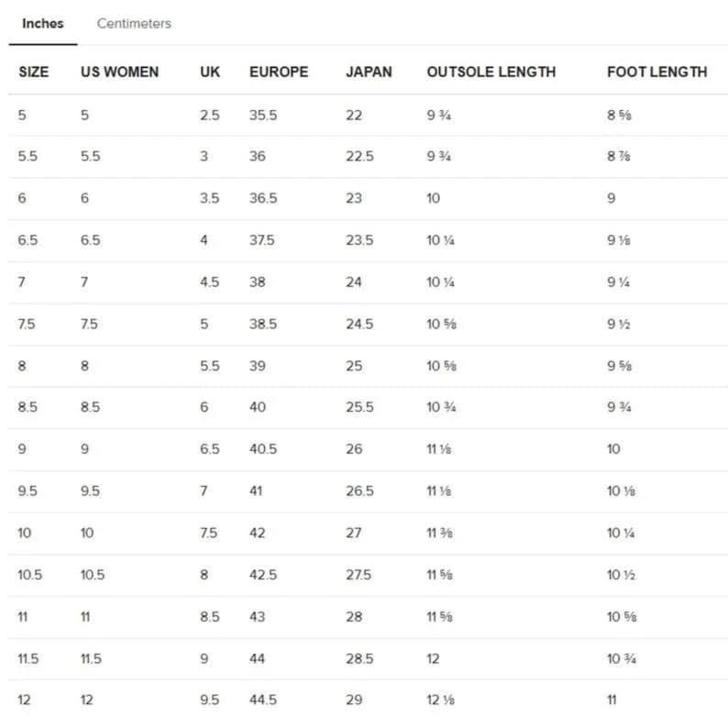Screen dimensions: 728x728
Task: Click the US WOMEN column header
Action: 120,72
